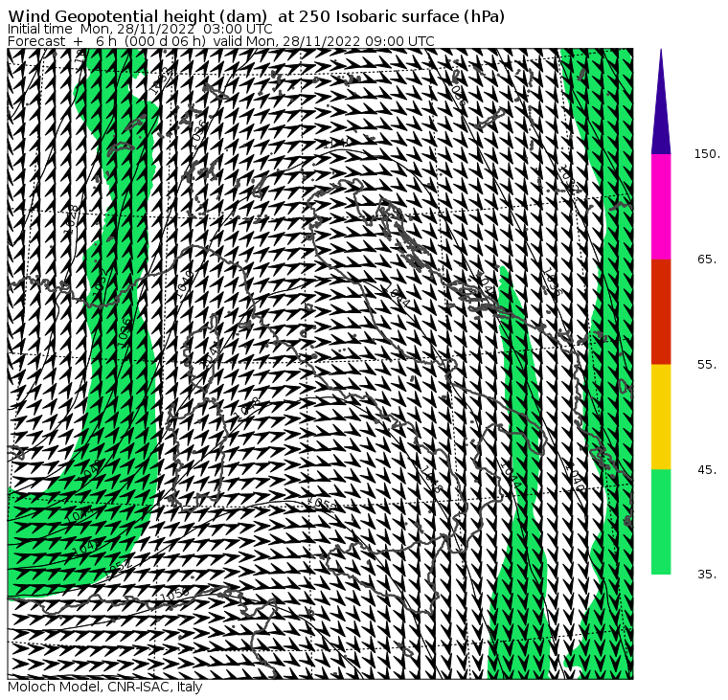Click the '65.' legend value
The height and width of the screenshot is (700, 728).
coord(707,260)
